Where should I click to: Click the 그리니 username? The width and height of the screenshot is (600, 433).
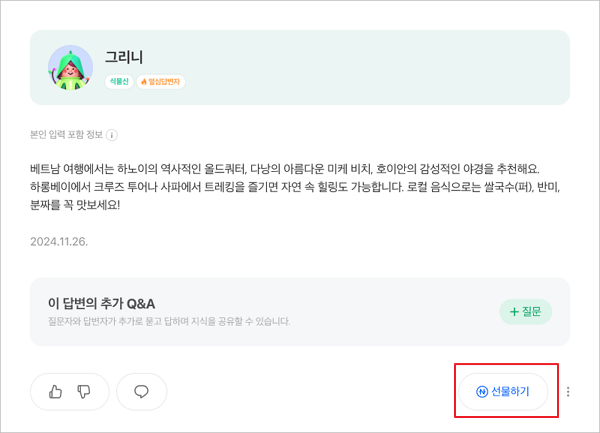pyautogui.click(x=124, y=57)
